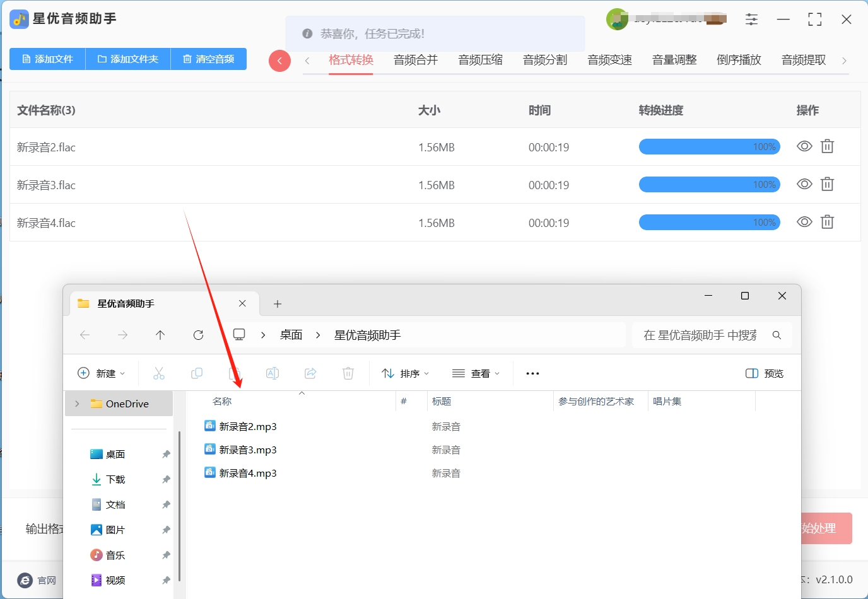Open 图片 in the navigation pane
This screenshot has width=868, height=599.
[115, 530]
